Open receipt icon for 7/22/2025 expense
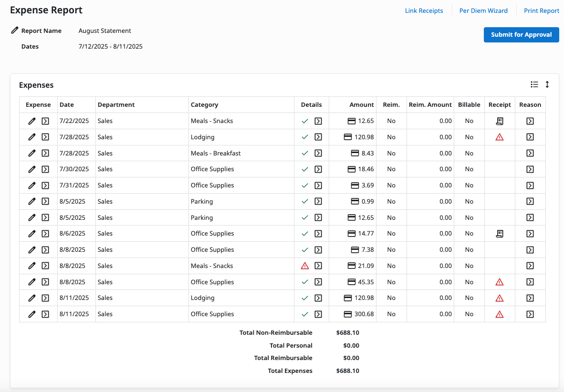The width and height of the screenshot is (564, 392). 500,121
